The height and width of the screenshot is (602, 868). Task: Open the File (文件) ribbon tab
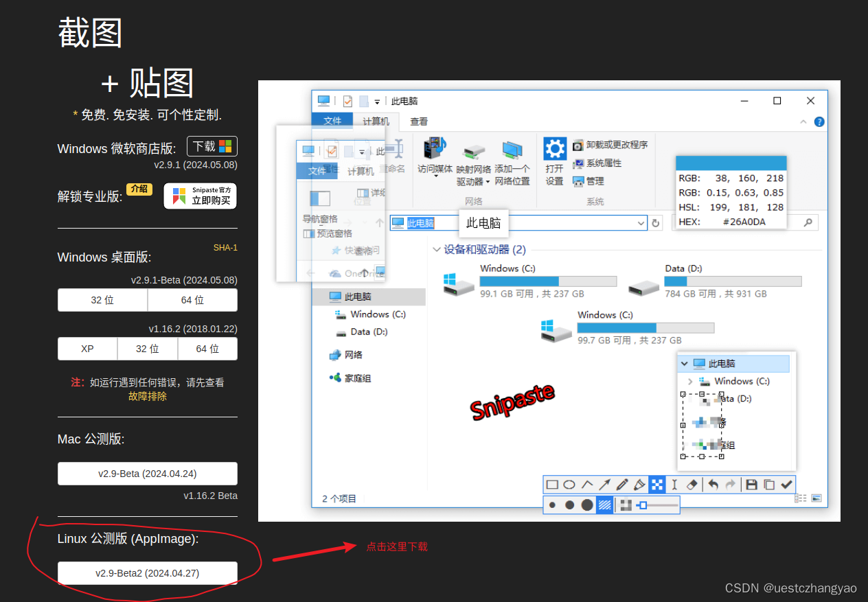(333, 121)
